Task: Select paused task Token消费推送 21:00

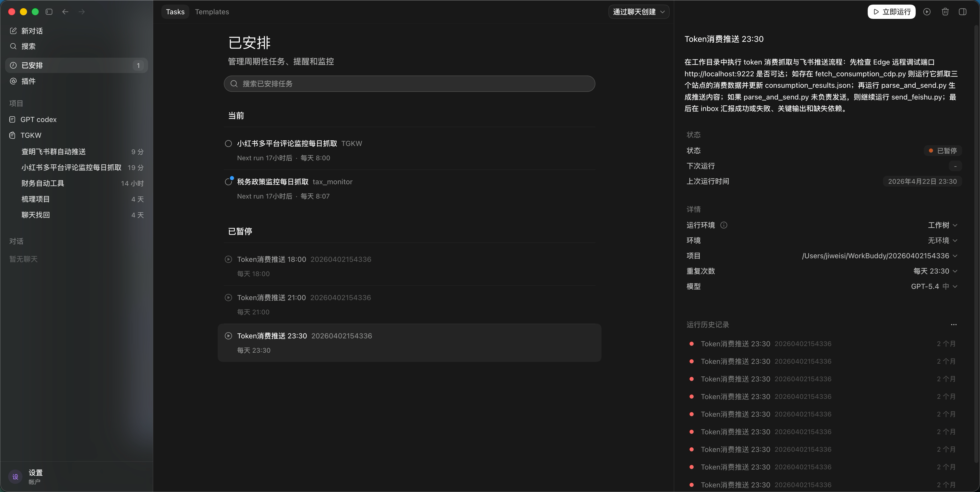Action: click(409, 305)
